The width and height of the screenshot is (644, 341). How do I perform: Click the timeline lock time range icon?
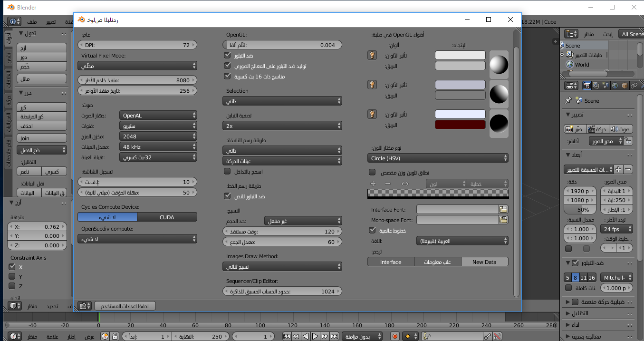tap(115, 336)
